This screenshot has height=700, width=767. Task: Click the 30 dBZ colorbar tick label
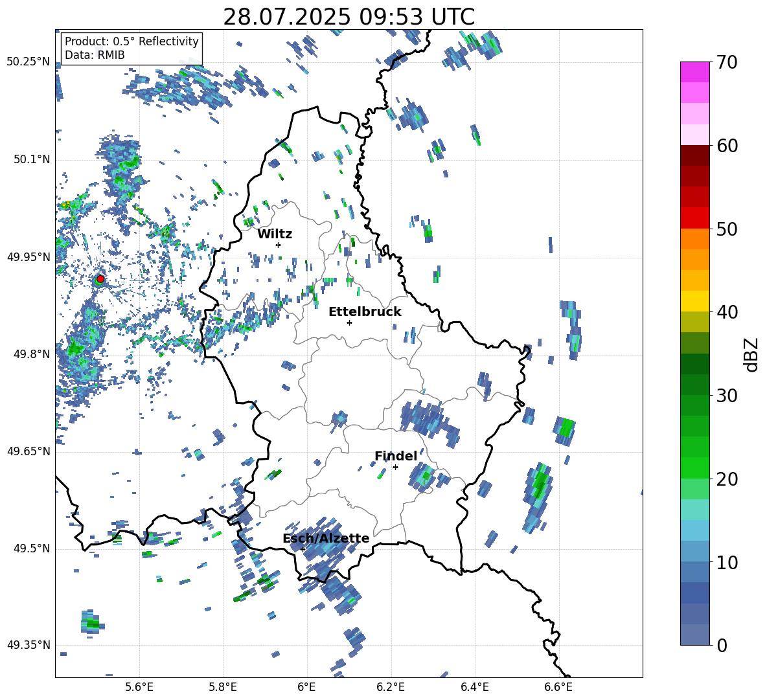pyautogui.click(x=727, y=396)
